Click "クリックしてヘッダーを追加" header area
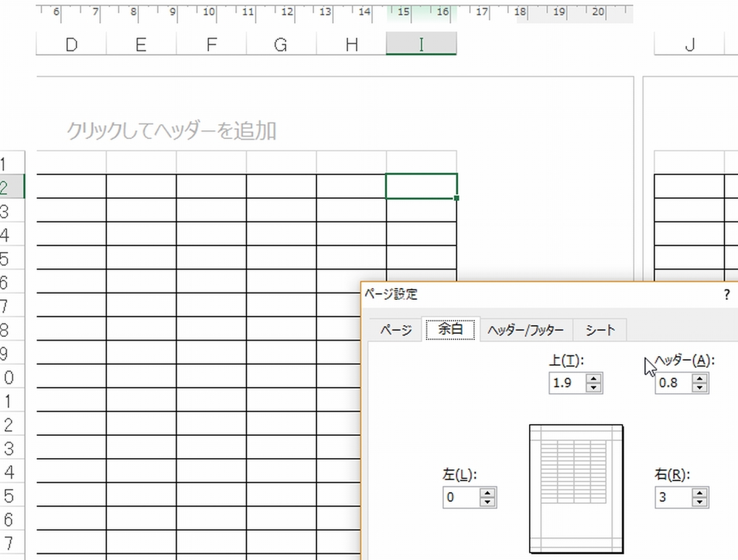The image size is (738, 560). coord(171,132)
